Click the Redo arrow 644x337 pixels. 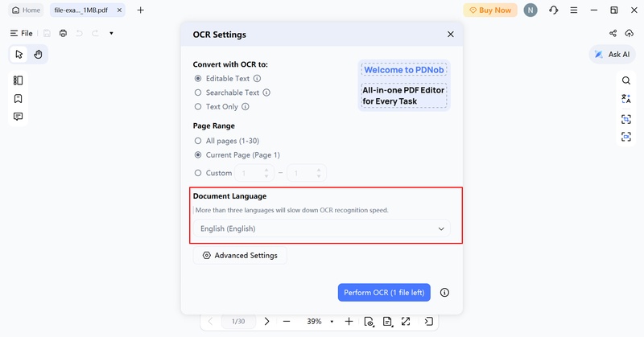click(x=95, y=33)
